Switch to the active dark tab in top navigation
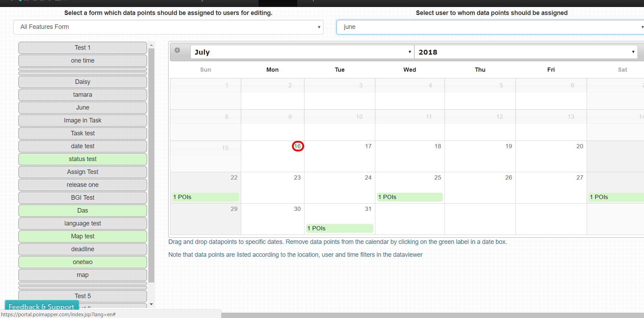 [278, 2]
